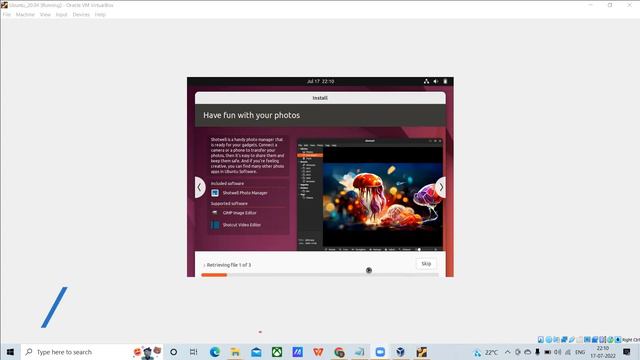This screenshot has height=360, width=640.
Task: Open the weather widget showing 22°C
Action: (x=486, y=352)
